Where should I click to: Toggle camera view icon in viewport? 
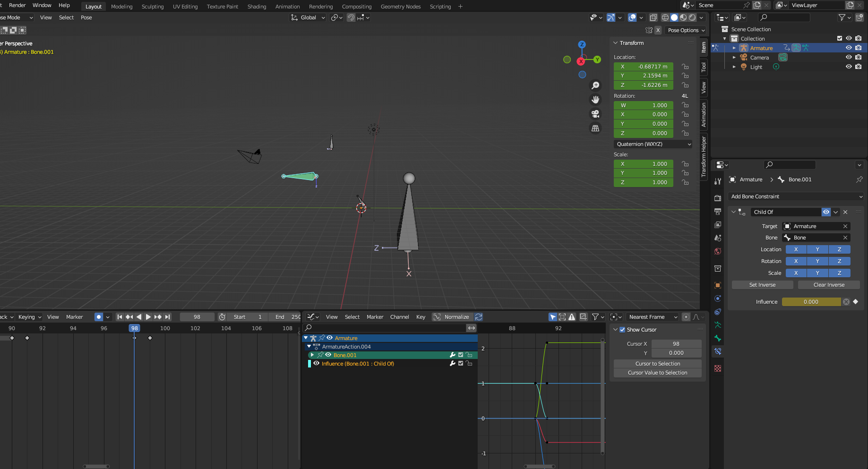pyautogui.click(x=595, y=114)
